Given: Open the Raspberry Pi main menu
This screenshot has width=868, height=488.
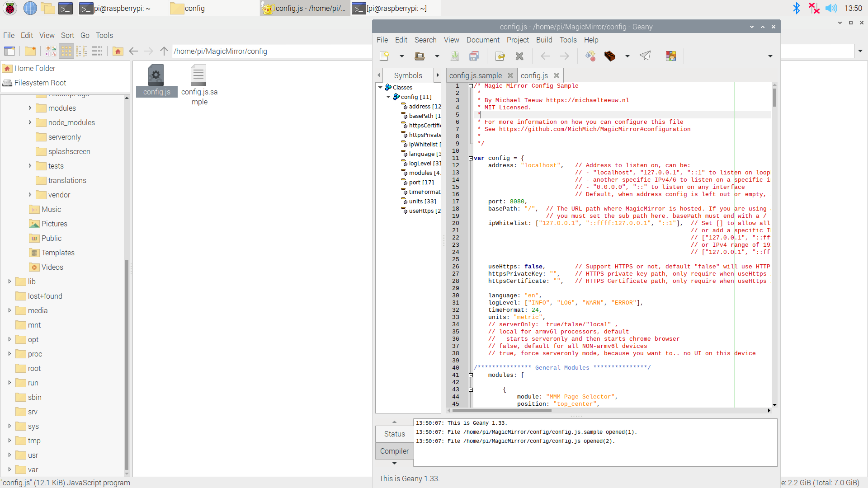Looking at the screenshot, I should (x=10, y=8).
